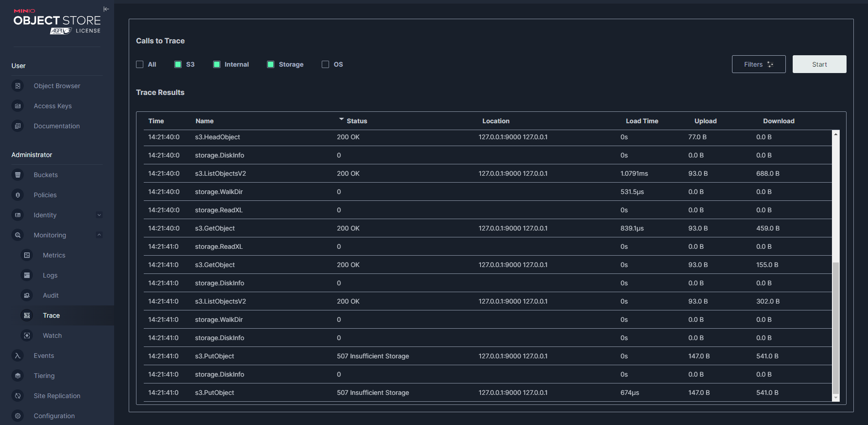
Task: Click the Events lambda icon
Action: (x=18, y=356)
